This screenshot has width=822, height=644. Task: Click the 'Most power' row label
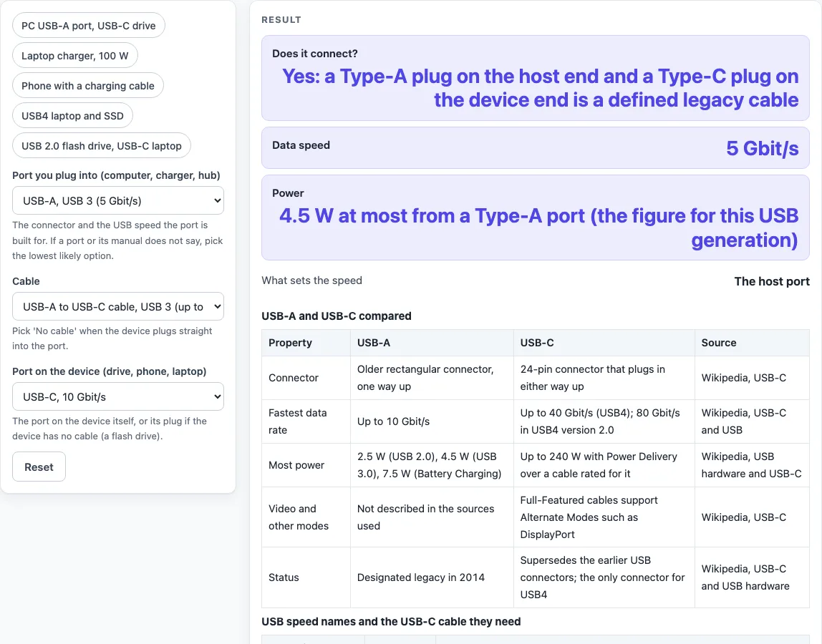[306, 465]
